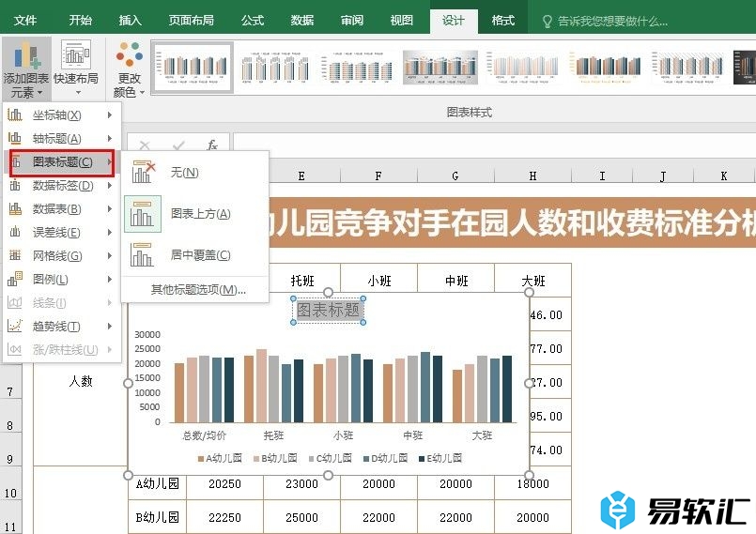Click the B幼儿园 row label cell
The image size is (756, 534).
pyautogui.click(x=157, y=517)
